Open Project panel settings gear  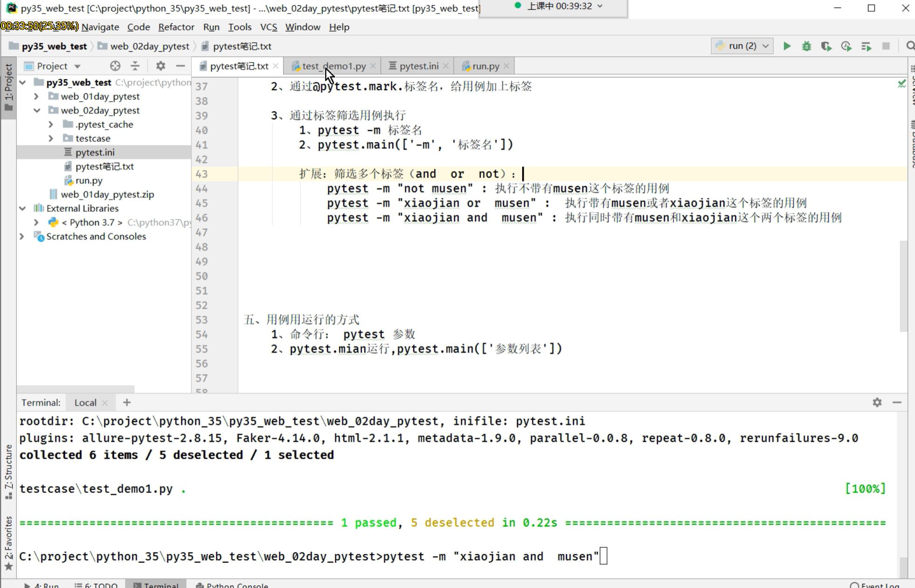click(x=161, y=66)
